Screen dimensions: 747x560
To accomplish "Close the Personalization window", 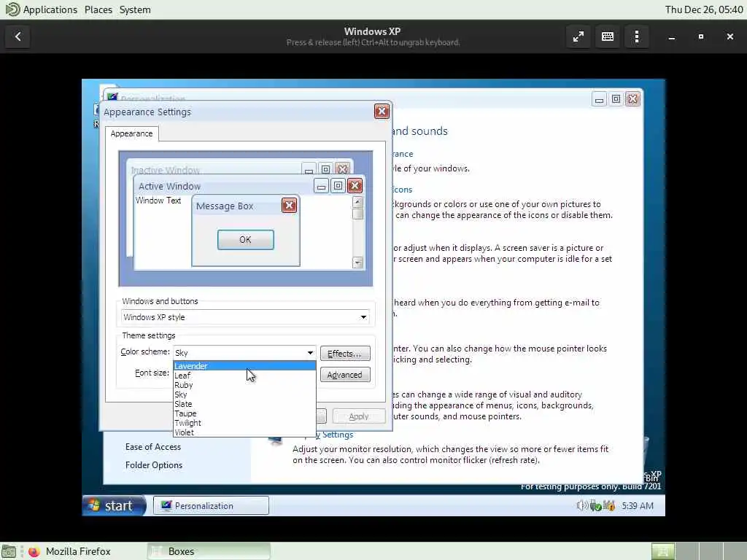I will (x=632, y=99).
